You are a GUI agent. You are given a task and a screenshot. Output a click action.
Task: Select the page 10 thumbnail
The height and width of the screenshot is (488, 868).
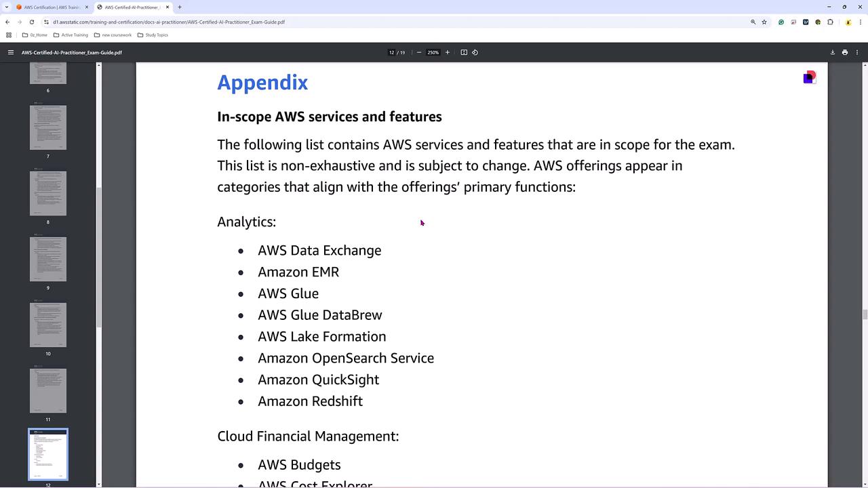click(x=48, y=325)
